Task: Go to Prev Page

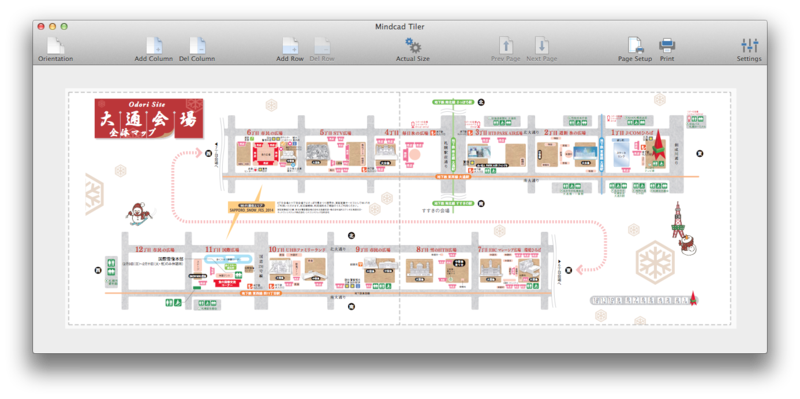Action: point(506,46)
